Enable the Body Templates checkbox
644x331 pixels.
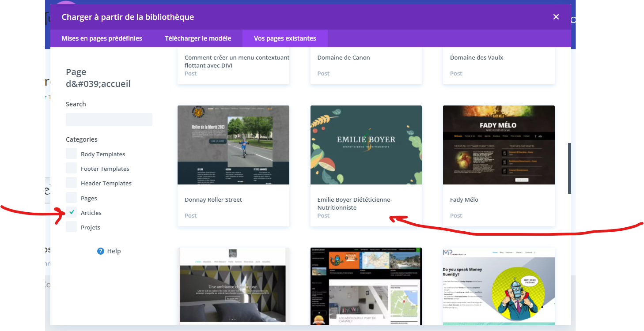(72, 154)
